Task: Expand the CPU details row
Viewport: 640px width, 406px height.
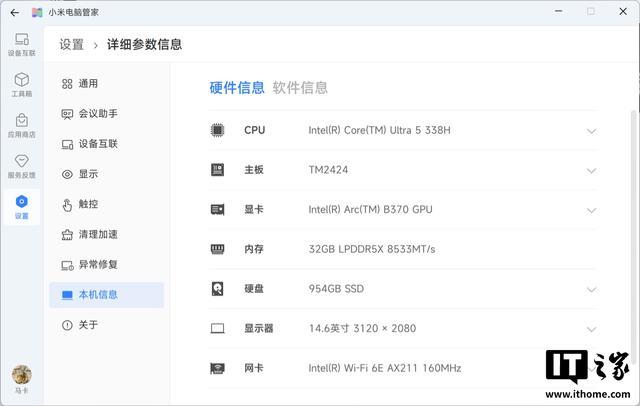Action: click(591, 131)
